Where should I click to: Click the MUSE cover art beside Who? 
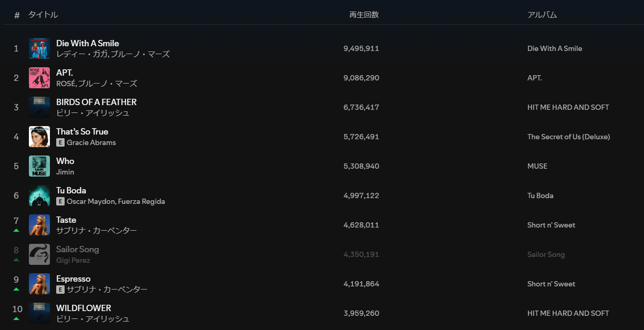pos(39,166)
